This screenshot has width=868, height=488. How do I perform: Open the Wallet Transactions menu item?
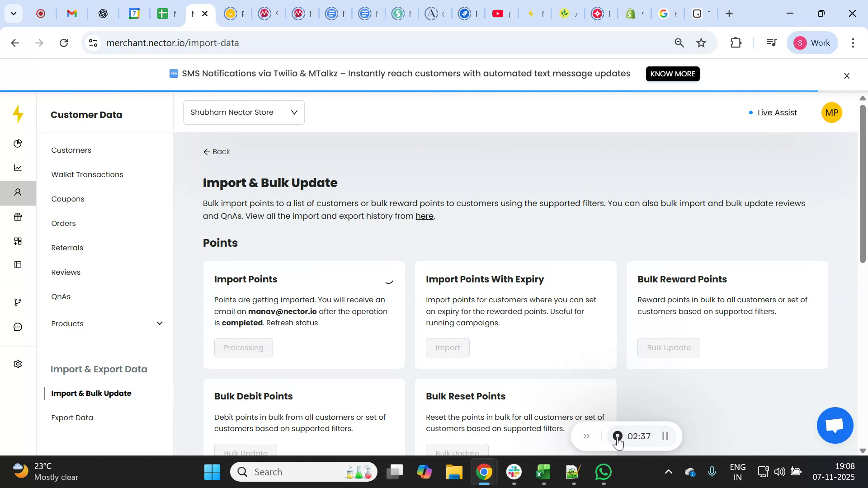(x=87, y=174)
